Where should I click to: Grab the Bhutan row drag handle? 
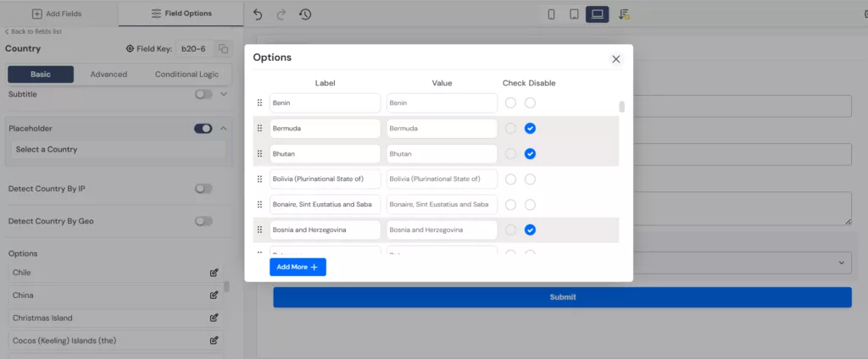click(259, 154)
